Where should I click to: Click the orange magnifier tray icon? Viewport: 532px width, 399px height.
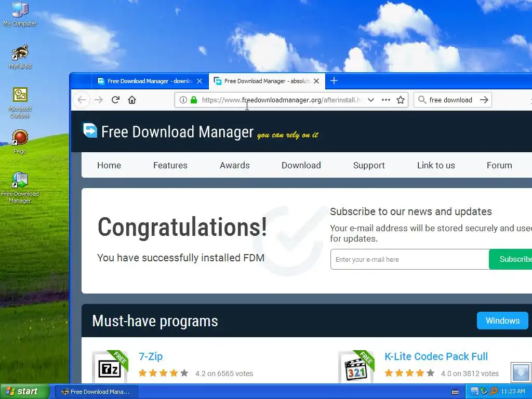(x=494, y=392)
